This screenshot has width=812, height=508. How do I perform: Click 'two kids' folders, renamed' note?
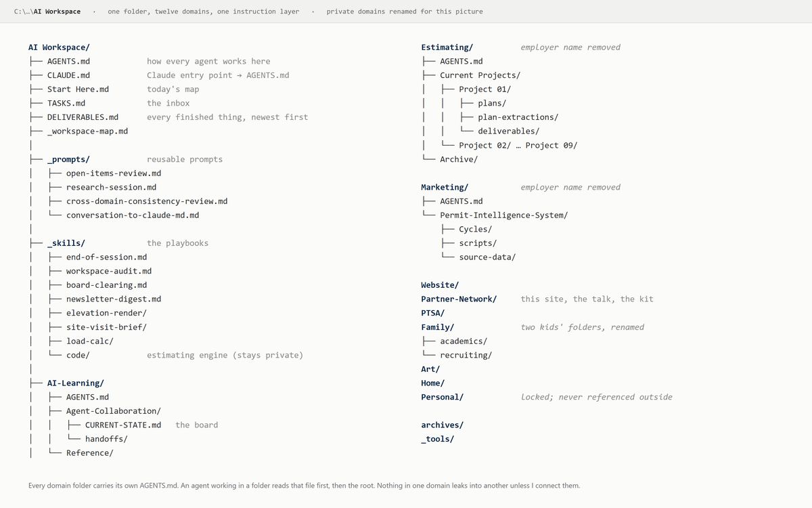point(583,327)
